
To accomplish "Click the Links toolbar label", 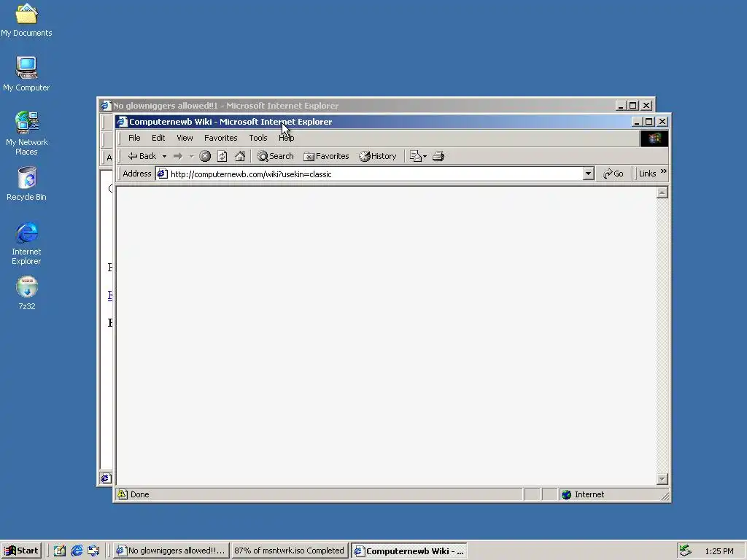I will (x=648, y=174).
